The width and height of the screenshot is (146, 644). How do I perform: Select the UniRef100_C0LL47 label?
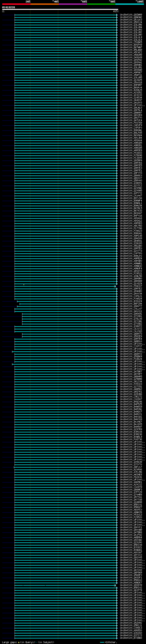[131, 309]
